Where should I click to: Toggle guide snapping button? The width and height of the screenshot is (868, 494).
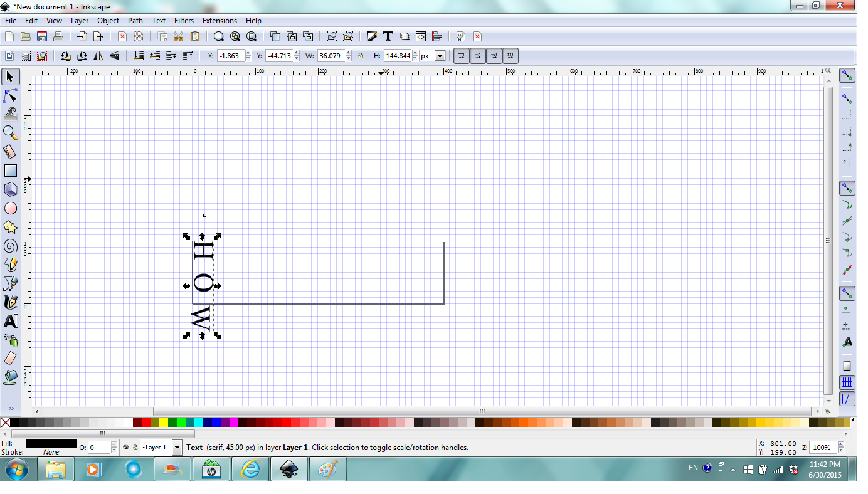pyautogui.click(x=847, y=399)
